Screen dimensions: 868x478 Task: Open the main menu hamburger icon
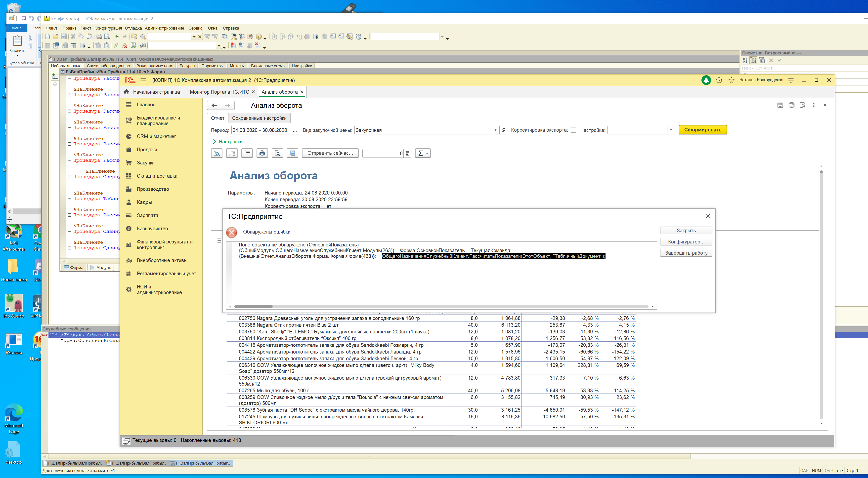143,80
